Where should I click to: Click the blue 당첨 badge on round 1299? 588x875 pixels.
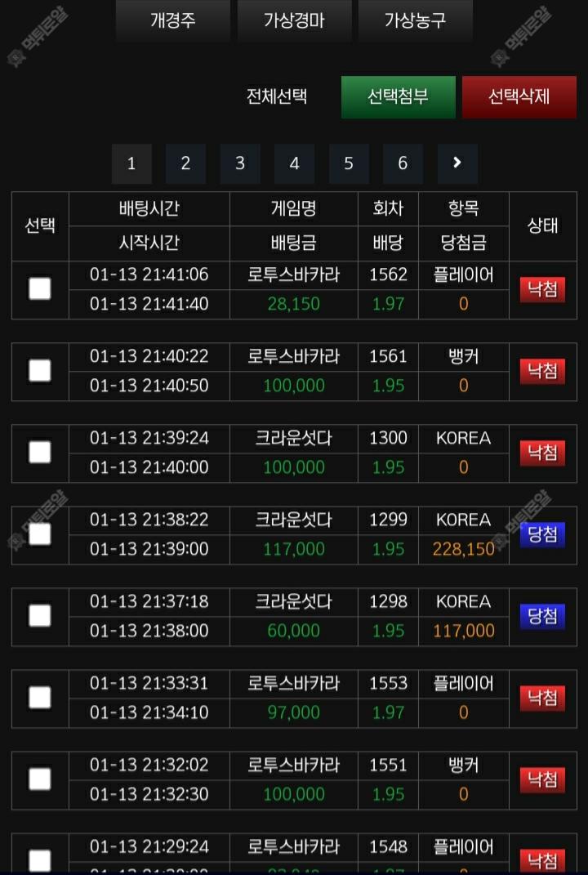coord(542,534)
